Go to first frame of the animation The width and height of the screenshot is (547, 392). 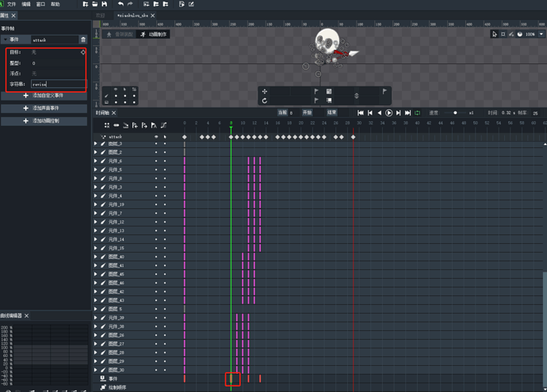pos(361,113)
